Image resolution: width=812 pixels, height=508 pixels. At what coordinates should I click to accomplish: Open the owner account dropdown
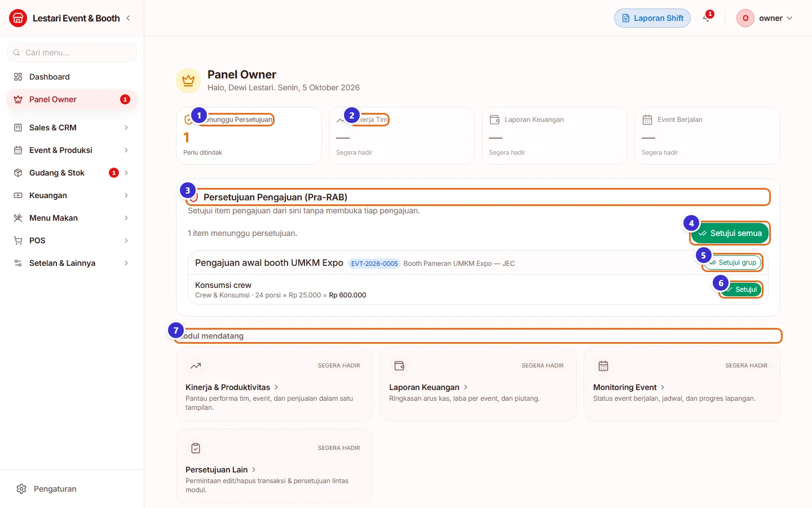pyautogui.click(x=765, y=18)
